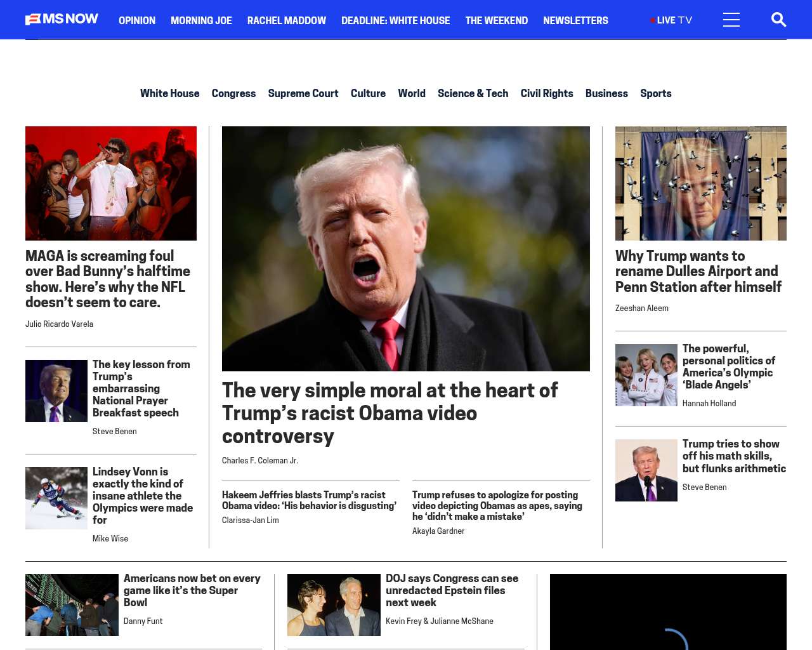Click the loading video player panel
812x650 pixels.
(x=668, y=612)
